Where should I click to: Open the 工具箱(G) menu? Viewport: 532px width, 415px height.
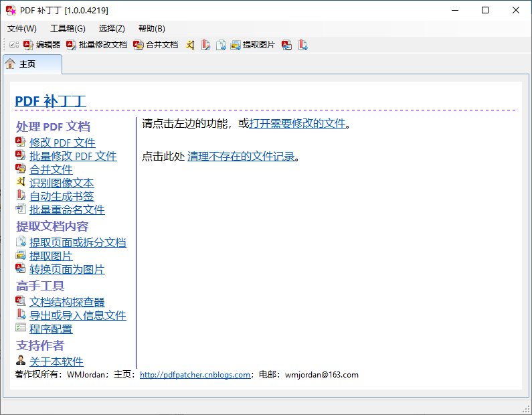pos(68,28)
